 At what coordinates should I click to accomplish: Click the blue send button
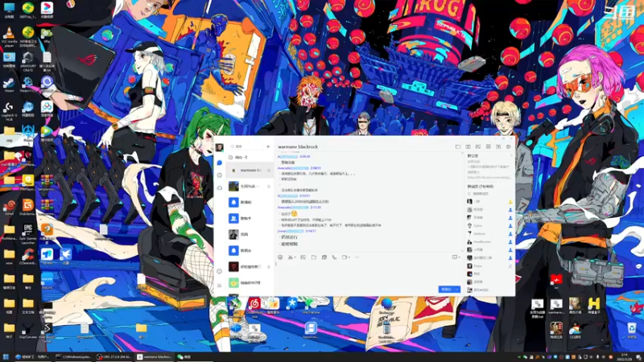[x=447, y=290]
